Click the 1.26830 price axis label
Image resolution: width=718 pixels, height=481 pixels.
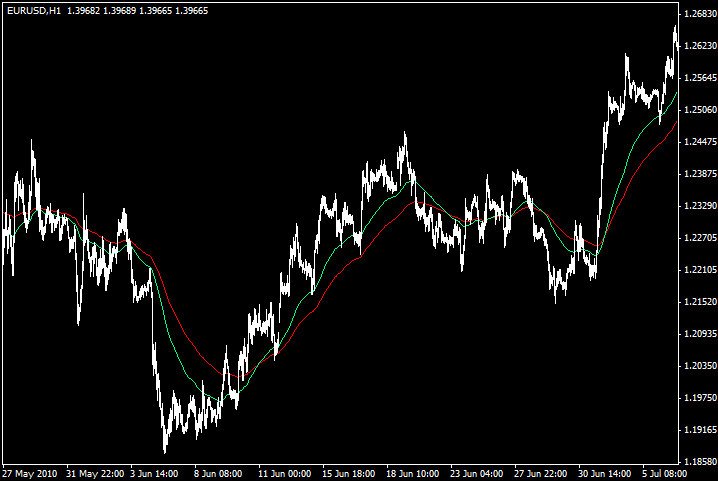(698, 14)
